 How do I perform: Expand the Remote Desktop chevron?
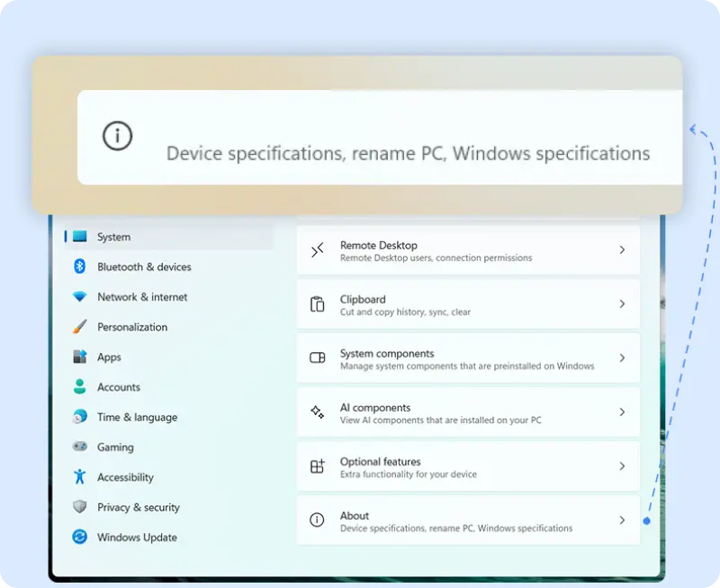click(622, 250)
